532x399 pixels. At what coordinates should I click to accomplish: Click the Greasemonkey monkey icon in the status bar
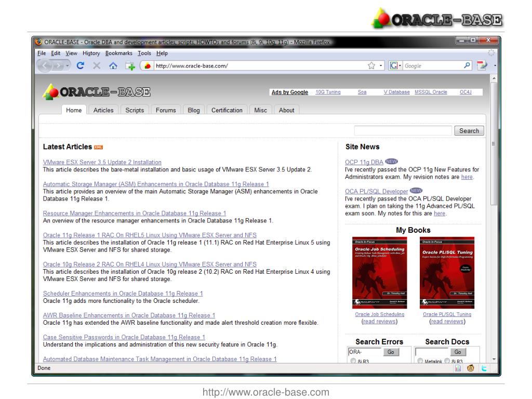[x=471, y=368]
